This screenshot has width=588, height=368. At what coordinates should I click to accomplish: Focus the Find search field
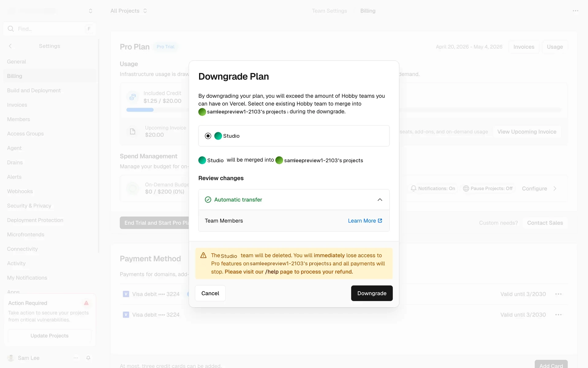click(49, 29)
